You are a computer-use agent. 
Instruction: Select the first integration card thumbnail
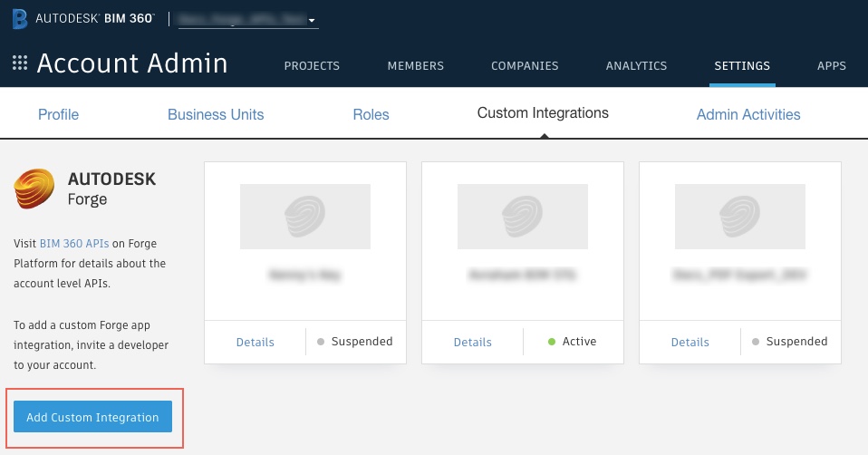[x=304, y=216]
